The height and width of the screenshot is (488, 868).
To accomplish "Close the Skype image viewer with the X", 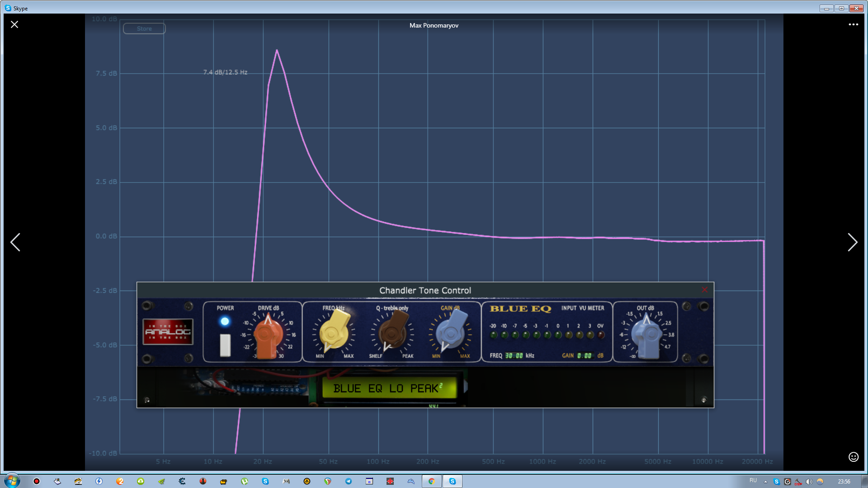I will pyautogui.click(x=14, y=24).
